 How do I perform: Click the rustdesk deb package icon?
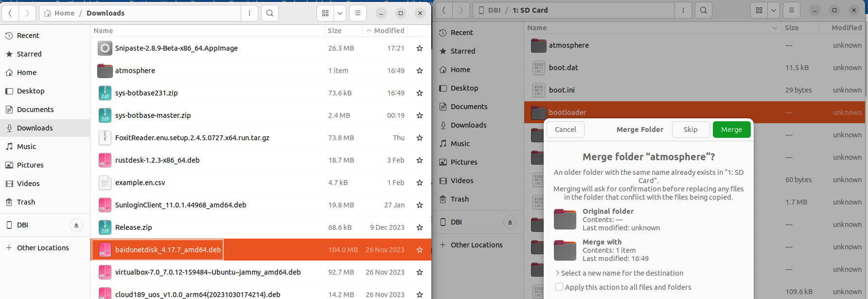pyautogui.click(x=105, y=160)
